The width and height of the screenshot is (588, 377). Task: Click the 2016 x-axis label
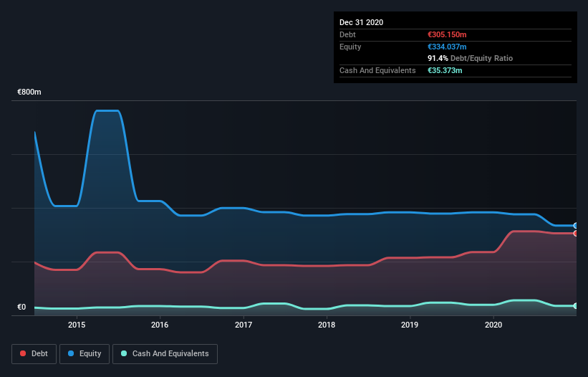coord(160,325)
